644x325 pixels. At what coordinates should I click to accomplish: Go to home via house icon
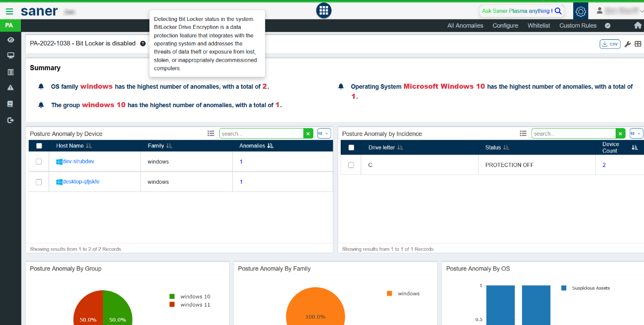point(638,25)
